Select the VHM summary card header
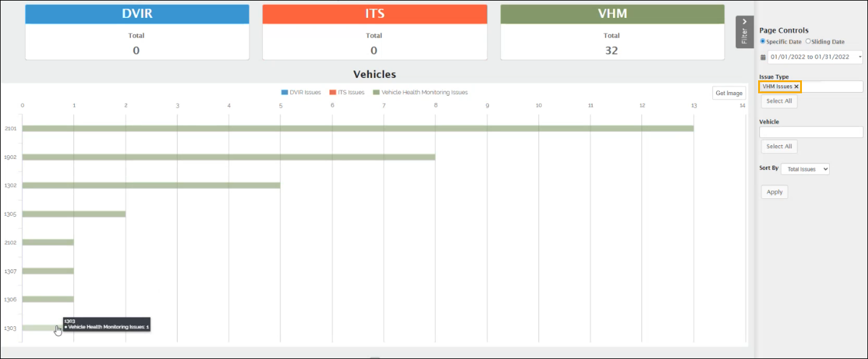This screenshot has height=359, width=868. [612, 14]
